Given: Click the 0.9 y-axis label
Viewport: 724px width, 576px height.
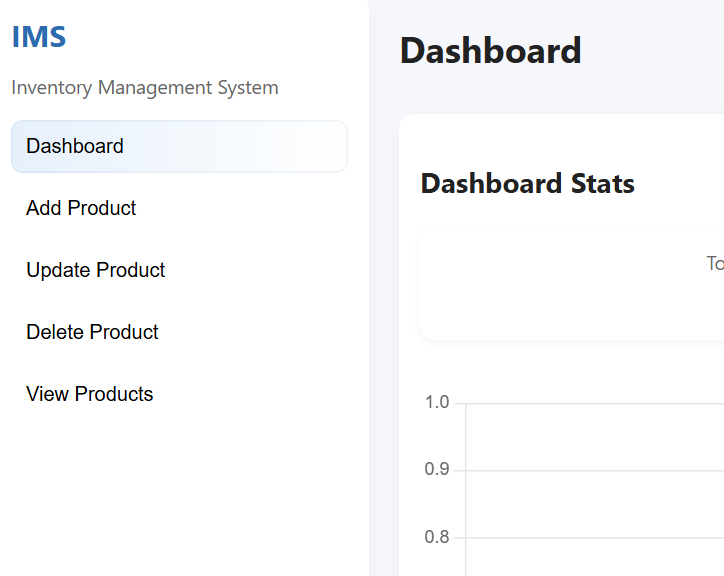Looking at the screenshot, I should coord(437,469).
